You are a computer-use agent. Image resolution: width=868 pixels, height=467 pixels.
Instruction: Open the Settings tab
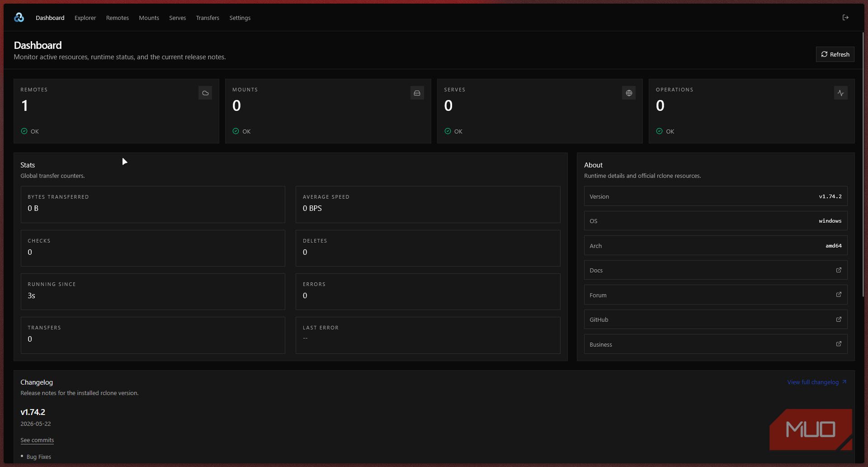(240, 18)
